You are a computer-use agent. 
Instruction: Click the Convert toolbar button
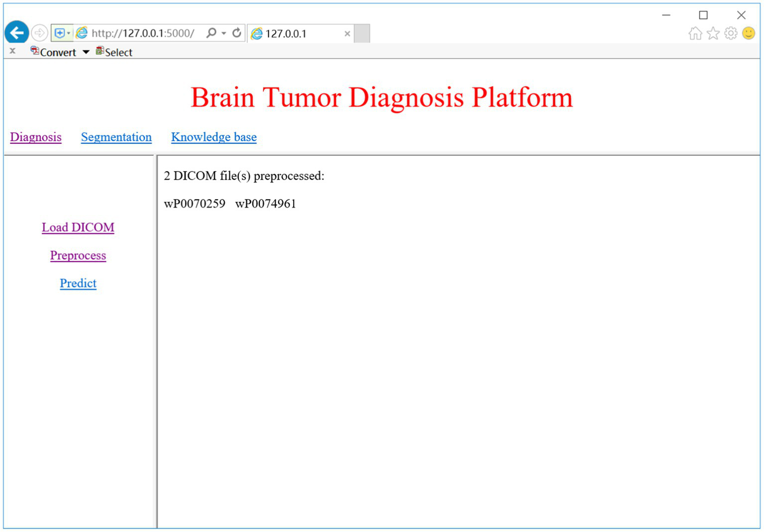click(54, 52)
